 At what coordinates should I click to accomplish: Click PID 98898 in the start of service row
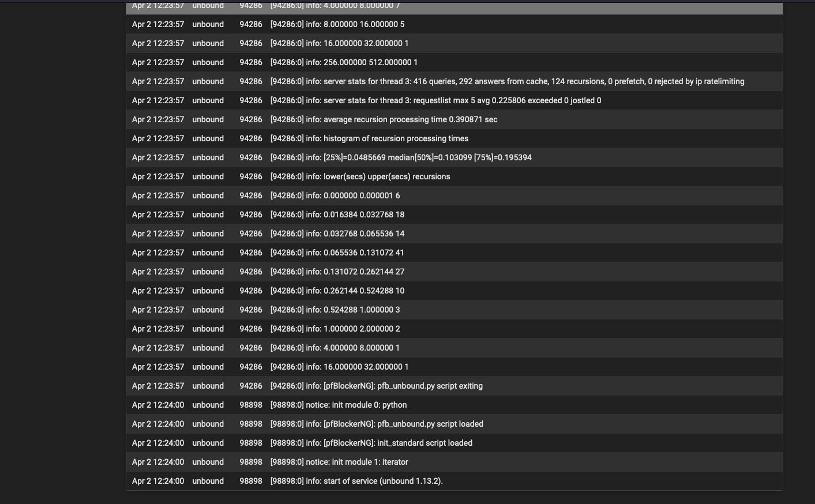tap(251, 481)
